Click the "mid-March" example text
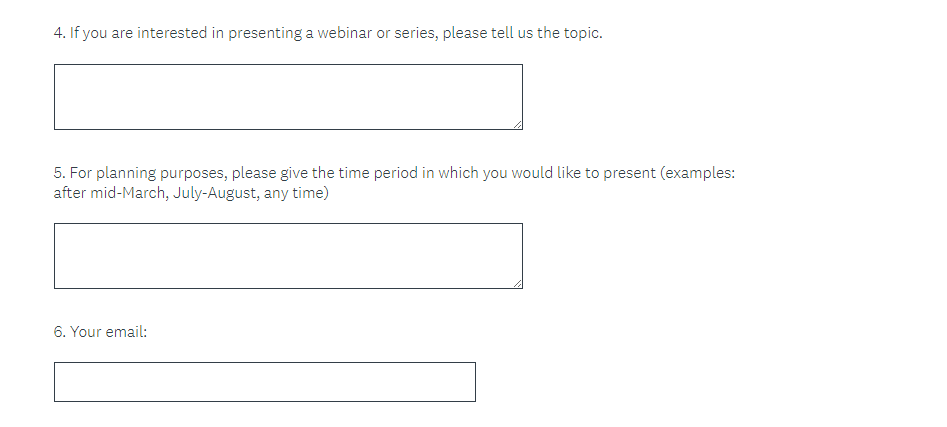Image resolution: width=947 pixels, height=427 pixels. [x=116, y=193]
